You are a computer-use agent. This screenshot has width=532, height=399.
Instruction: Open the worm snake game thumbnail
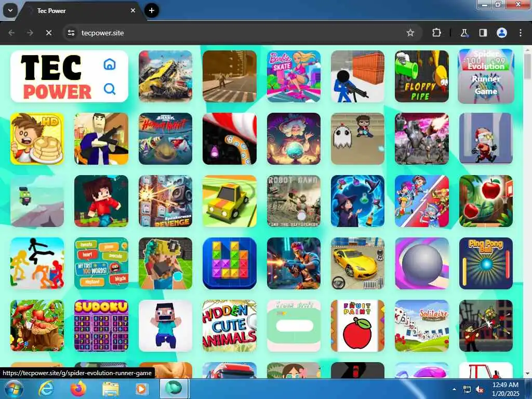pyautogui.click(x=229, y=139)
